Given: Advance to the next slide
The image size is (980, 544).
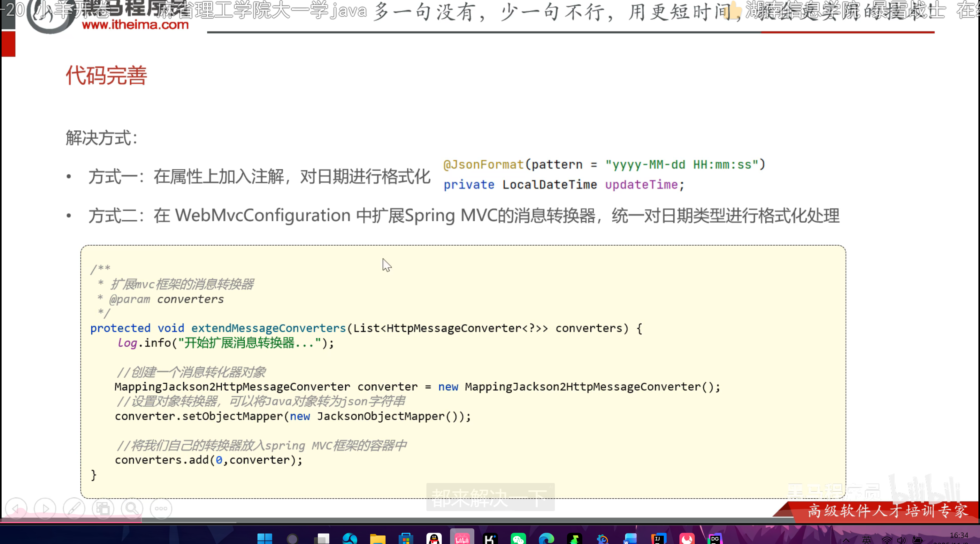Looking at the screenshot, I should pyautogui.click(x=45, y=509).
